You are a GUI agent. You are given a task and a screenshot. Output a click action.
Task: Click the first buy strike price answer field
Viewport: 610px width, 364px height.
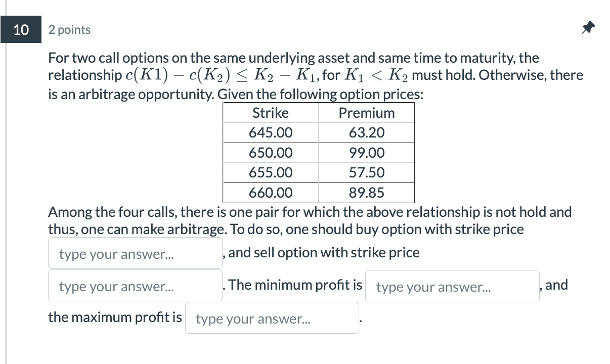[134, 253]
